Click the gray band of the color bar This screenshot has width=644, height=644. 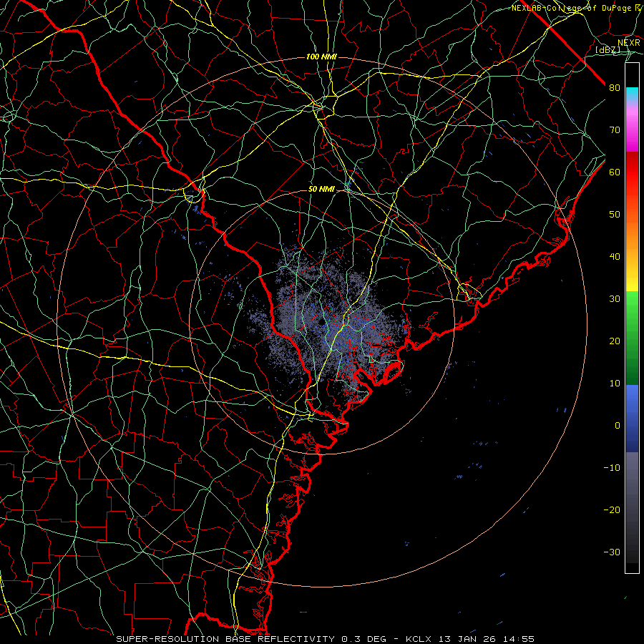click(x=632, y=507)
